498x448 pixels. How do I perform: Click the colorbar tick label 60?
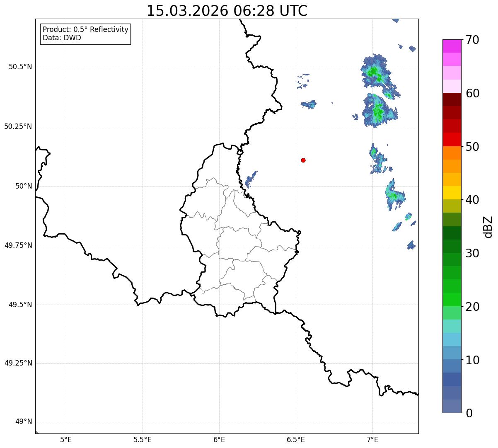[472, 93]
